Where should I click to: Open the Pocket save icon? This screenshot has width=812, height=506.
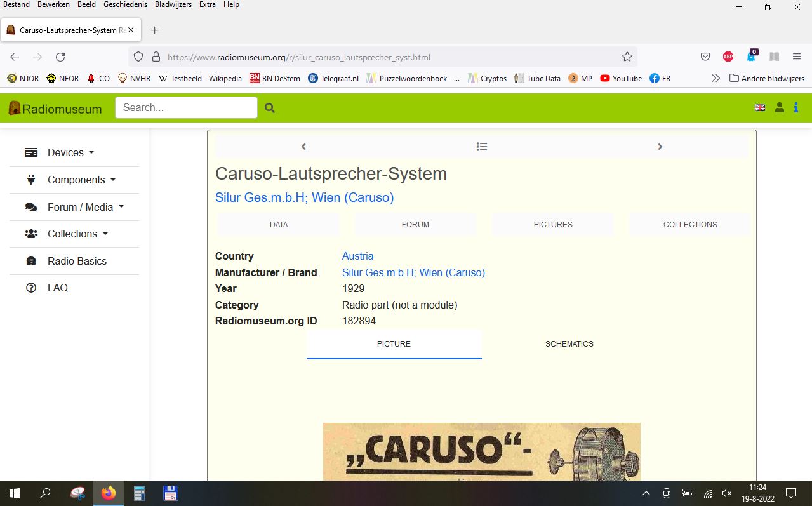click(705, 57)
